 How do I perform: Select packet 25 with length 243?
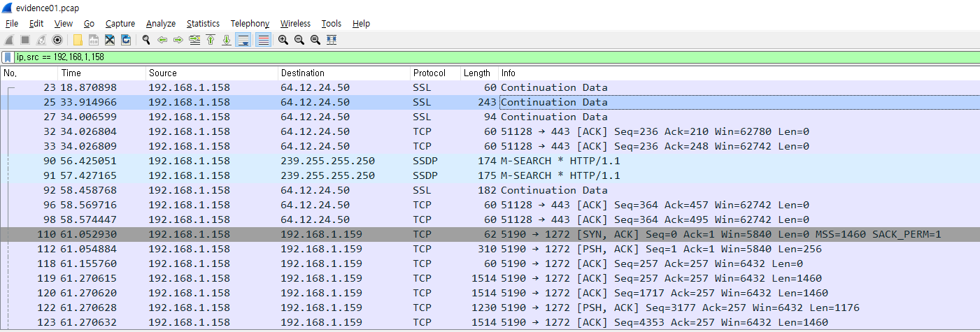(x=490, y=102)
